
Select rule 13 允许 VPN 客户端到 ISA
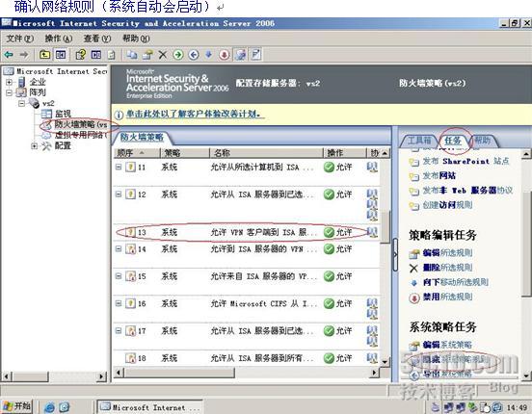click(x=247, y=232)
